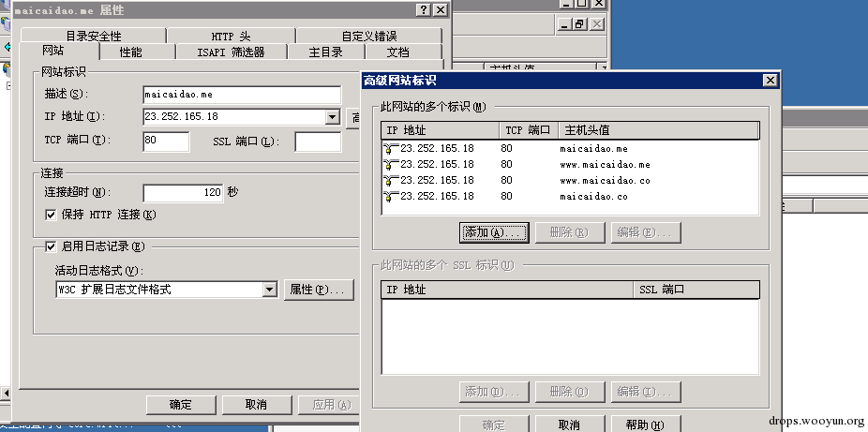This screenshot has height=432, width=868.
Task: Switch to the 目录安全性 tab
Action: [93, 37]
